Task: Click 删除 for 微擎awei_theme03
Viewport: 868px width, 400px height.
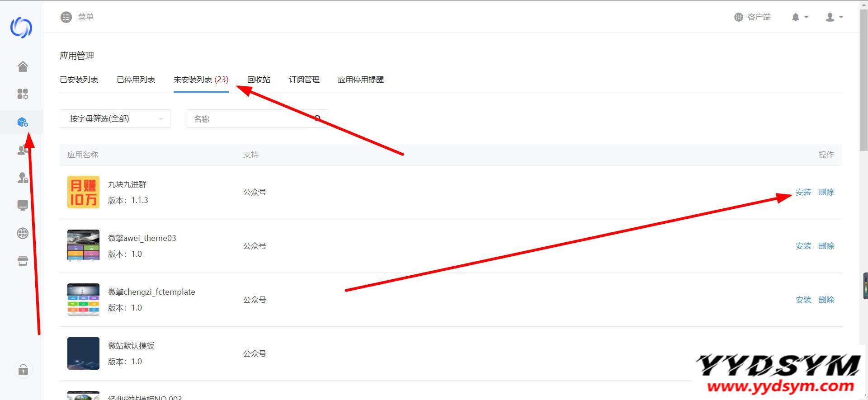Action: [x=826, y=246]
